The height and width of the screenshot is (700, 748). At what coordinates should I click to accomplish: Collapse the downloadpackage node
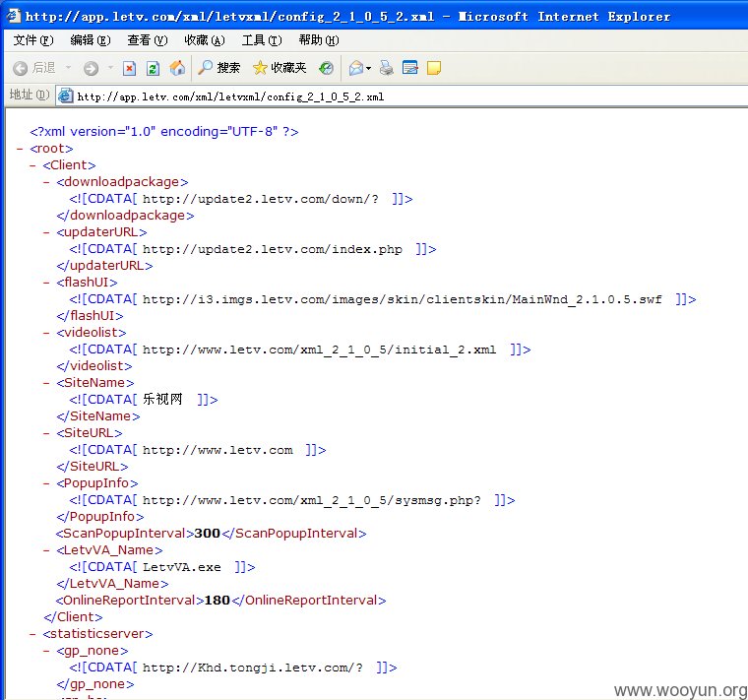pyautogui.click(x=46, y=182)
